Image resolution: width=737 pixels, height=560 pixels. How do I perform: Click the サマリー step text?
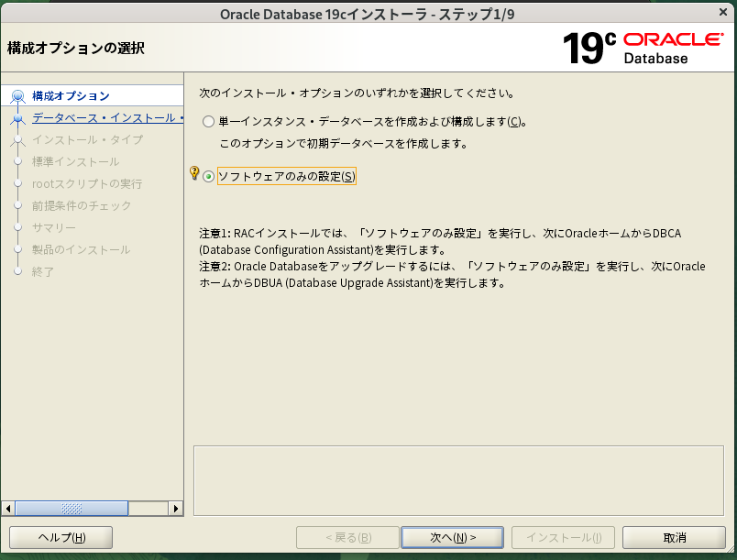[53, 228]
